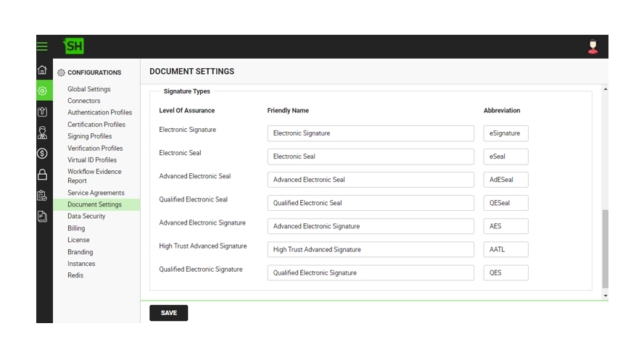
Task: Click scrollbar down arrow
Action: tap(606, 296)
